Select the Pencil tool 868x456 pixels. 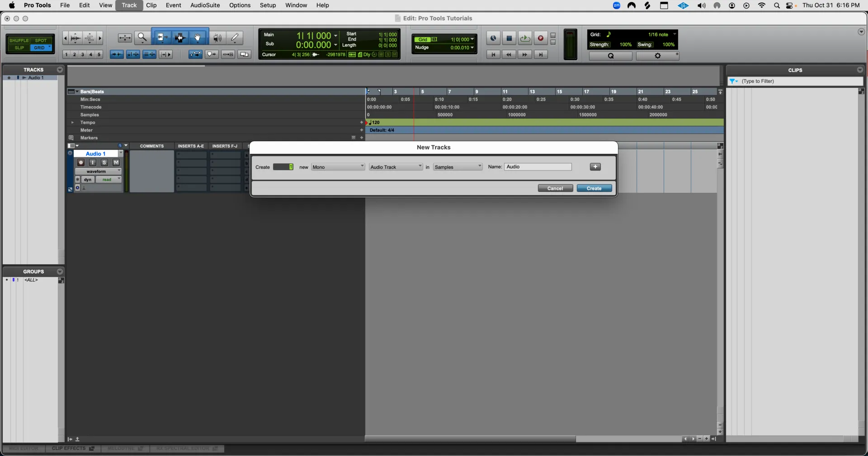(235, 38)
